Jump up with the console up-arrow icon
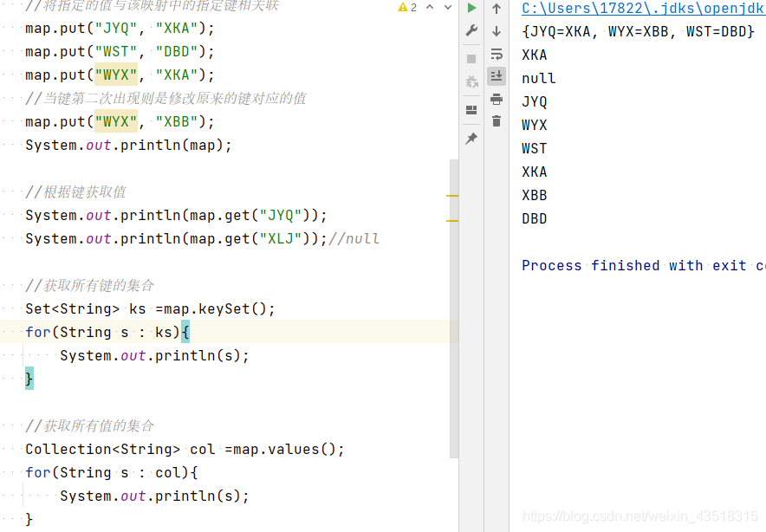The width and height of the screenshot is (766, 532). 497,9
